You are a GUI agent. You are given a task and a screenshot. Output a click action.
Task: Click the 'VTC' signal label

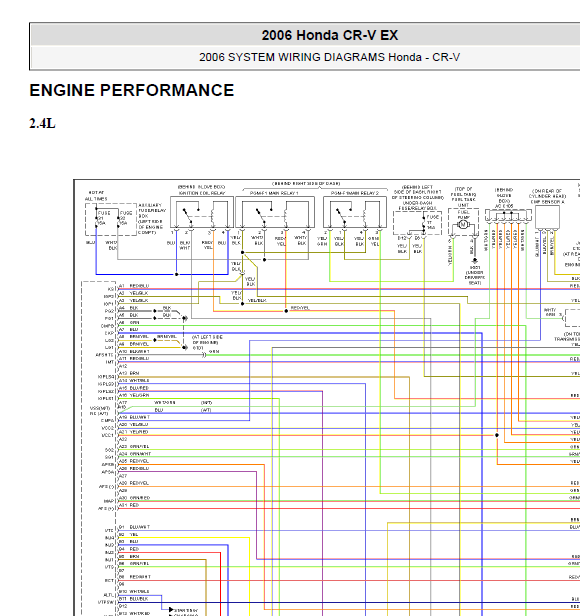click(110, 531)
